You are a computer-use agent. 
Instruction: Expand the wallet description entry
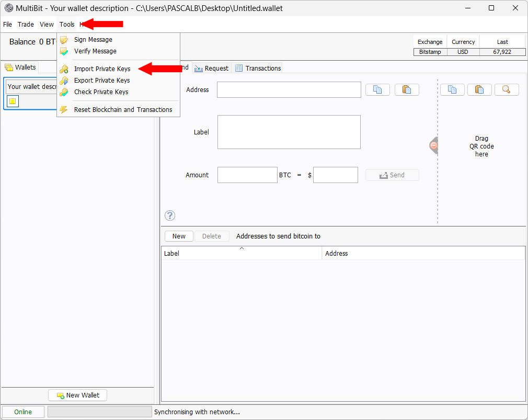[13, 100]
